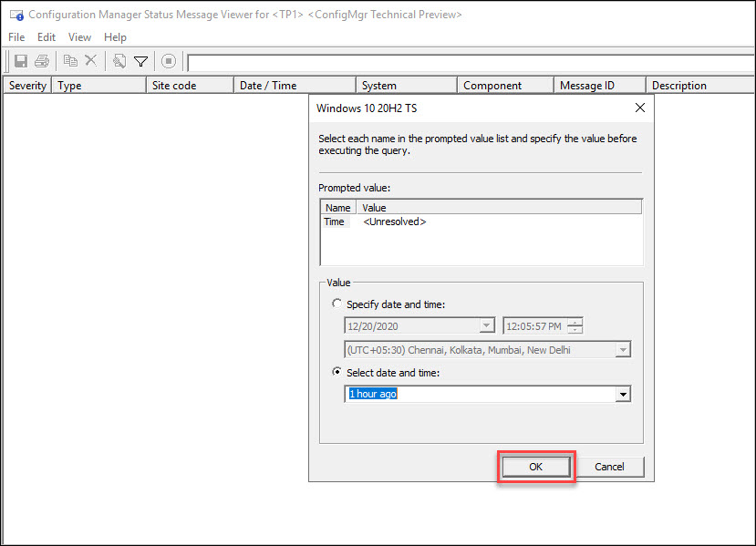Expand the '1 hour ago' dropdown

pyautogui.click(x=623, y=394)
